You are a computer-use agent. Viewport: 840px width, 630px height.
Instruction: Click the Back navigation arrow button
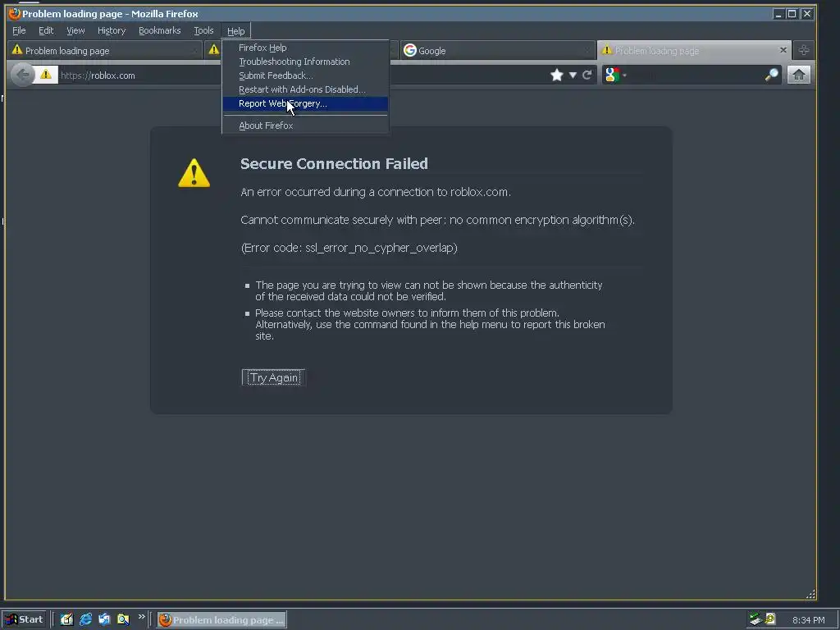pos(22,75)
